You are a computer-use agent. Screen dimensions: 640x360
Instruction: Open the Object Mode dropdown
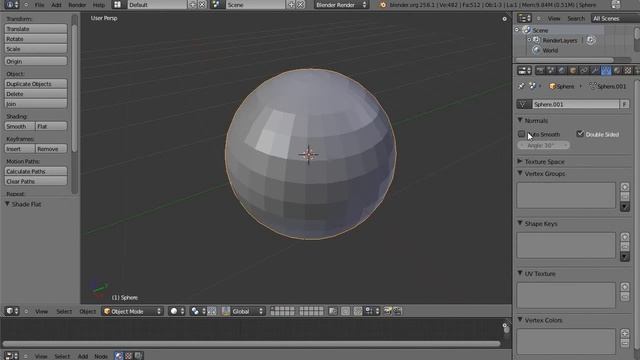pos(133,311)
